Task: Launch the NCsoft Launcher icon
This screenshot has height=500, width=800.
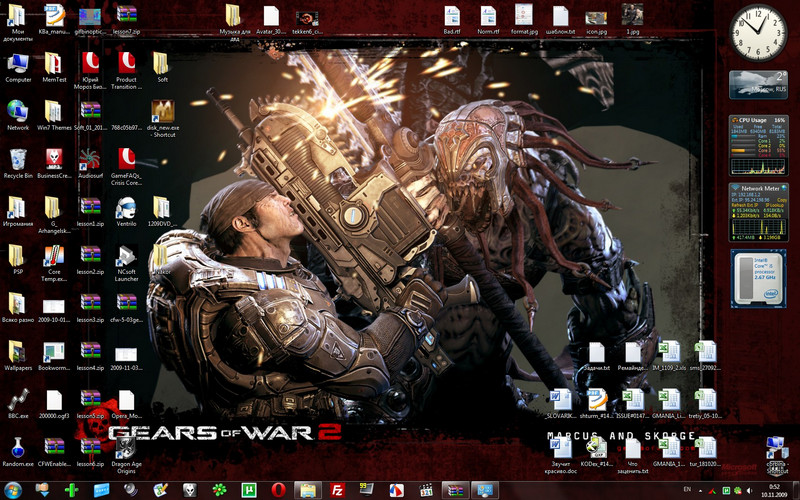Action: tap(126, 263)
